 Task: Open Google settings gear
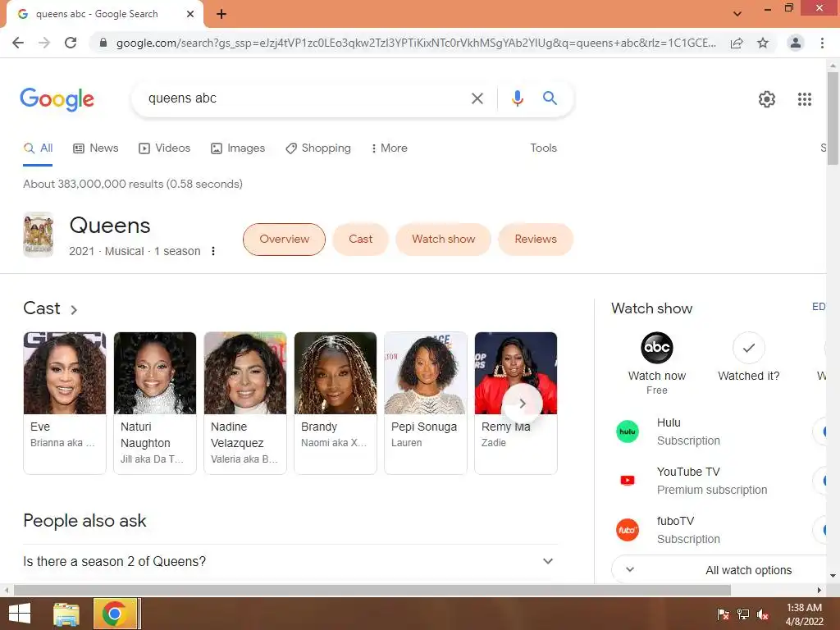pos(767,99)
